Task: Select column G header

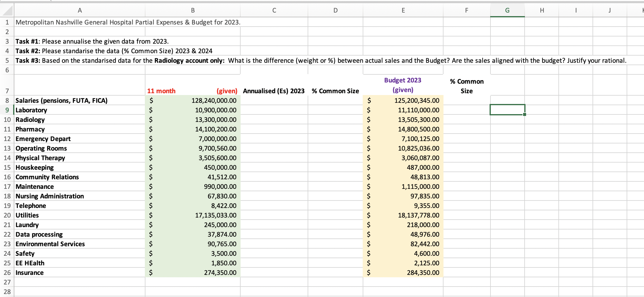Action: tap(507, 10)
